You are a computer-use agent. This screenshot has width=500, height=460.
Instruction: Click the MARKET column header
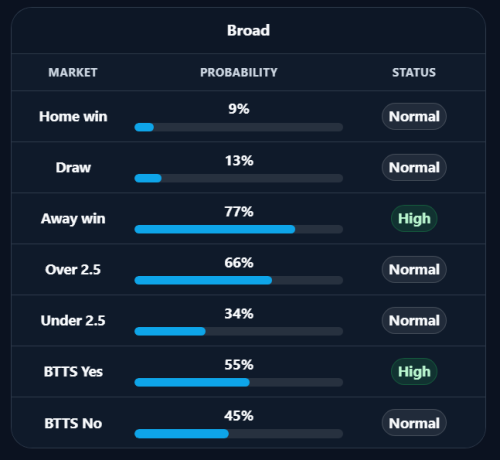coord(73,72)
